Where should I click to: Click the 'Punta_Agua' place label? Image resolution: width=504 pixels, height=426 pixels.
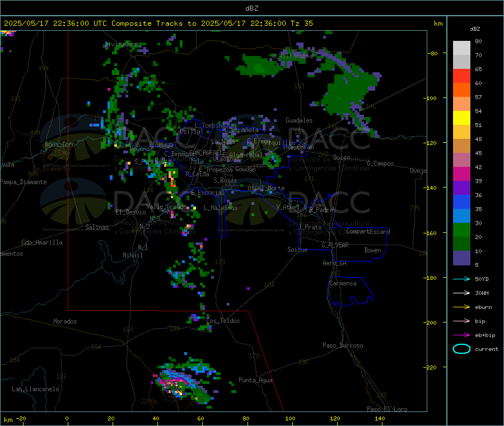255,380
